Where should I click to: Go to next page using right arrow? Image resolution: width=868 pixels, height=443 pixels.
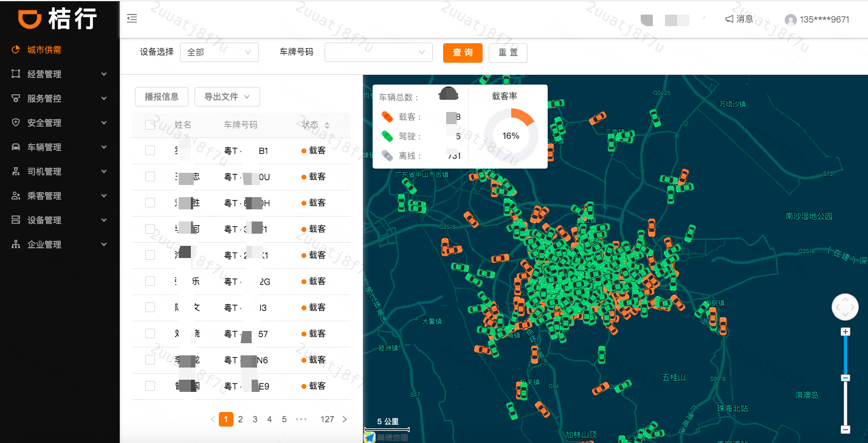pos(345,419)
